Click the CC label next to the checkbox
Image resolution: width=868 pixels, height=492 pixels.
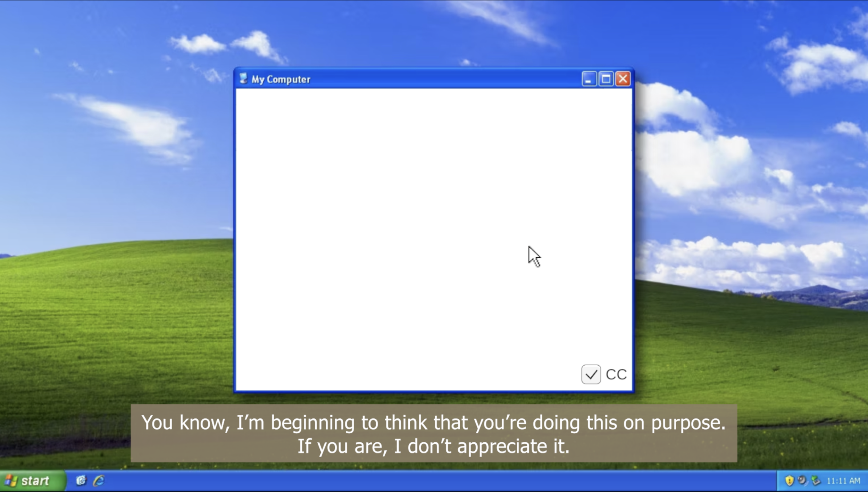616,375
